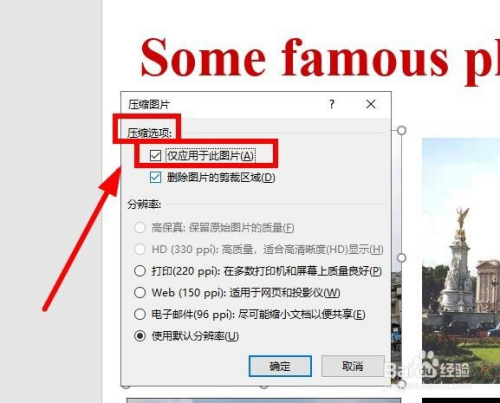Select 打印(220 ppi) resolution option
The height and width of the screenshot is (403, 500).
pyautogui.click(x=140, y=271)
